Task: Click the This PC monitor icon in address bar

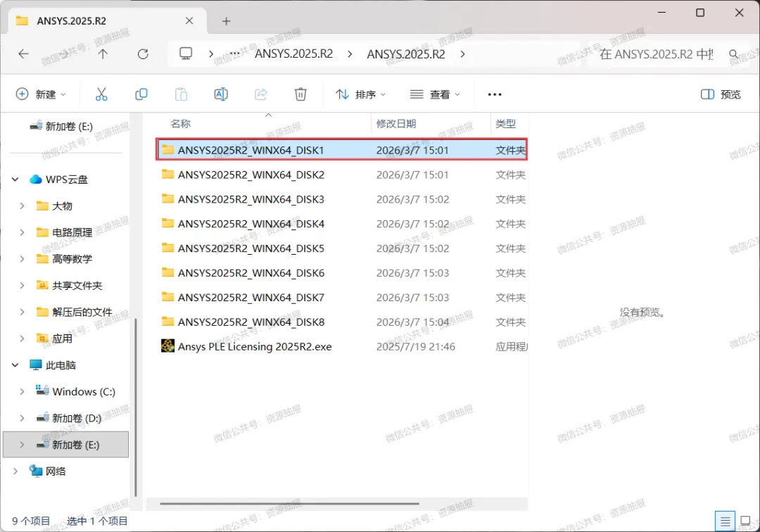Action: point(186,53)
